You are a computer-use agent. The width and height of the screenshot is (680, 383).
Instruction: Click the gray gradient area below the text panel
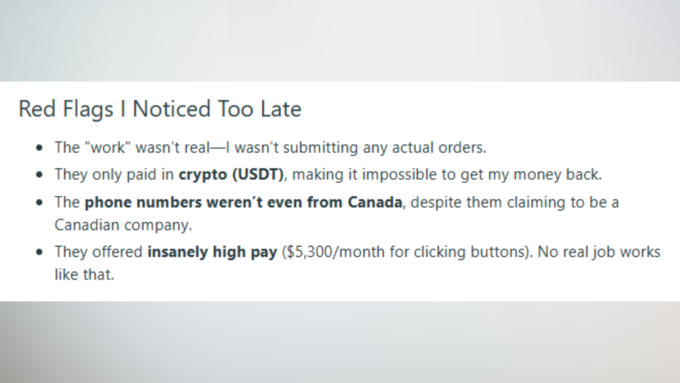point(340,342)
